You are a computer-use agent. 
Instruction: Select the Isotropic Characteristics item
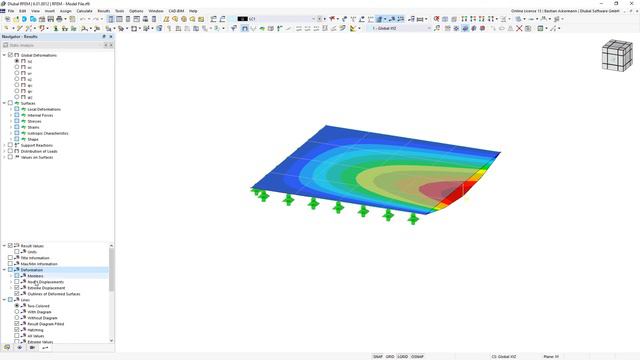(x=48, y=133)
